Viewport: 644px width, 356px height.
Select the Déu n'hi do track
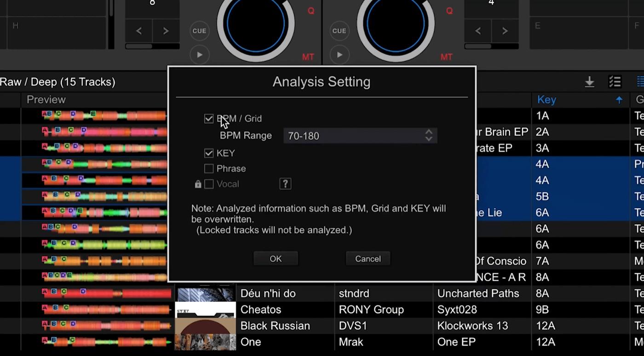tap(268, 293)
